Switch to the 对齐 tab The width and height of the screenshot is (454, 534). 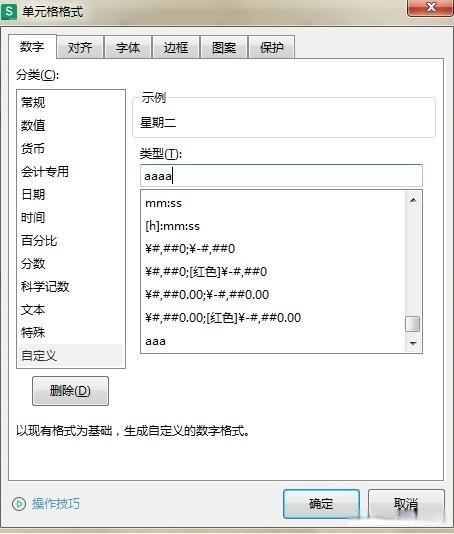tap(80, 47)
